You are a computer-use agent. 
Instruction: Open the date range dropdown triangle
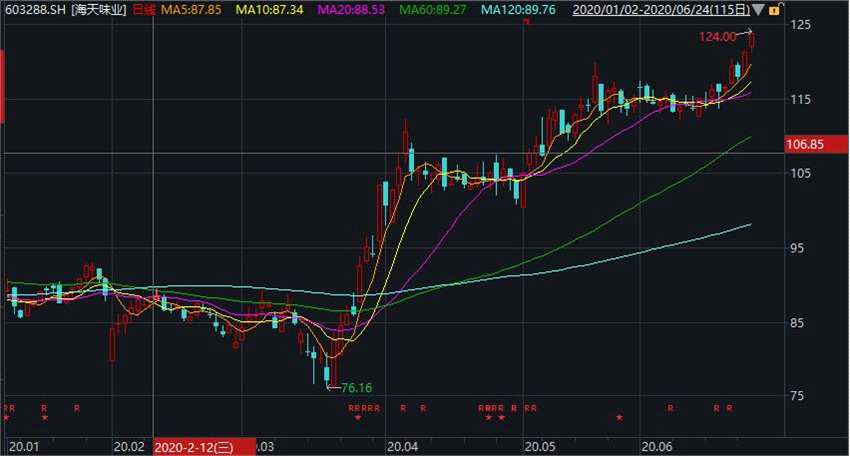(758, 10)
